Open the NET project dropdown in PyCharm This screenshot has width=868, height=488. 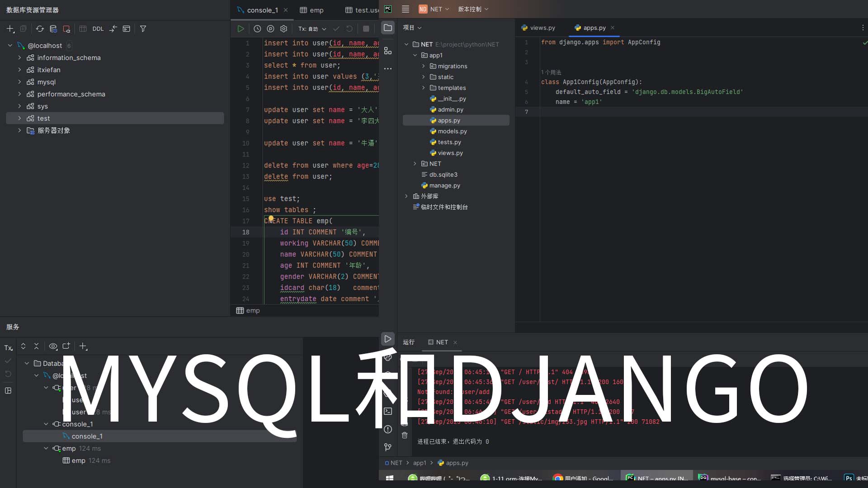[434, 9]
